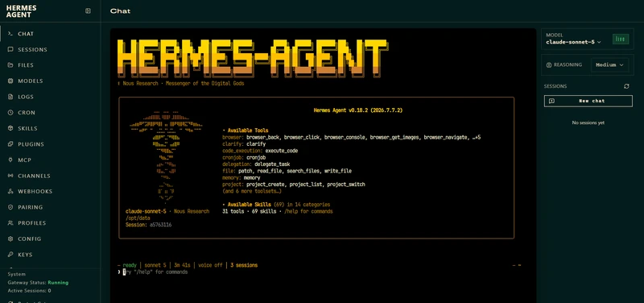Navigate to Config page
644x303 pixels.
pyautogui.click(x=50, y=239)
